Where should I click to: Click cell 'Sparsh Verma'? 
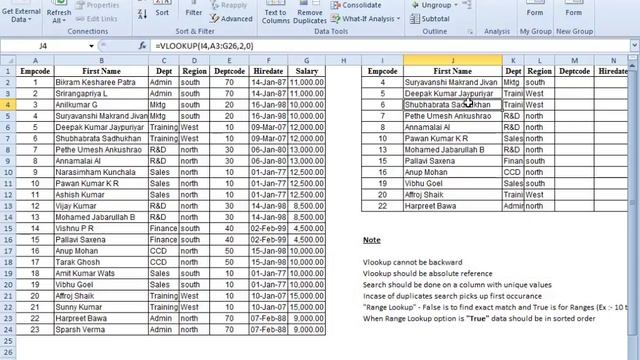tap(101, 330)
